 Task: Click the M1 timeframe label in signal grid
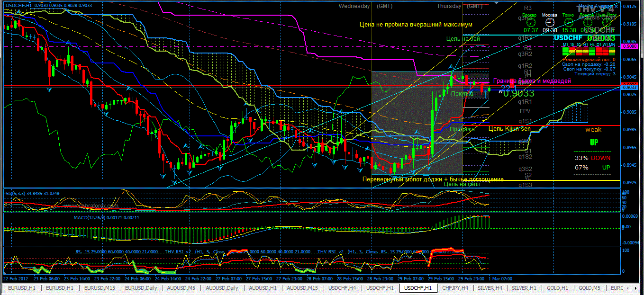[x=565, y=45]
